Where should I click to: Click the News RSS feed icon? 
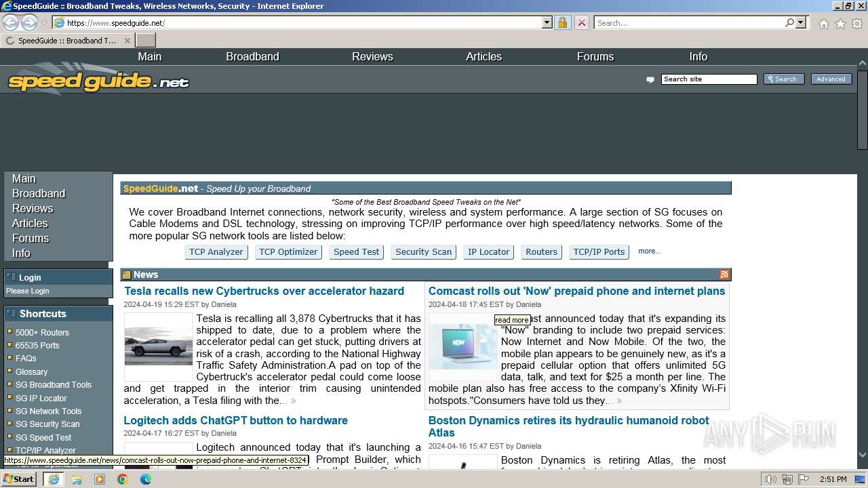[x=724, y=274]
